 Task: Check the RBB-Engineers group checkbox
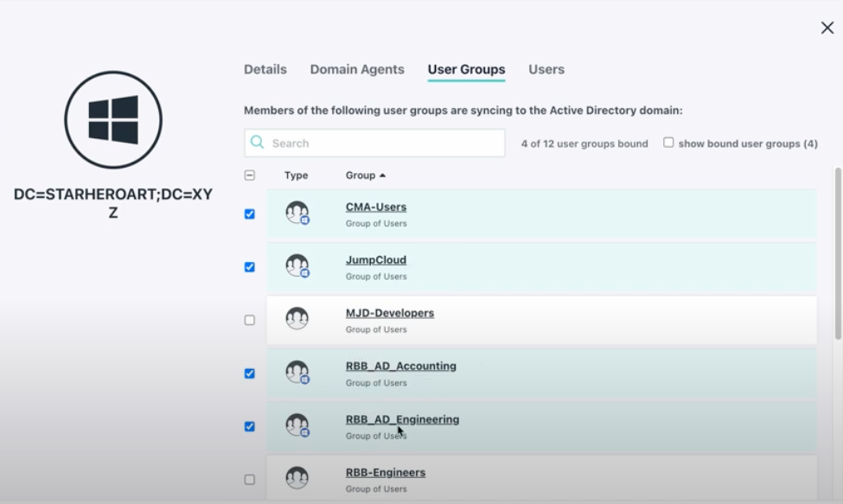click(250, 479)
